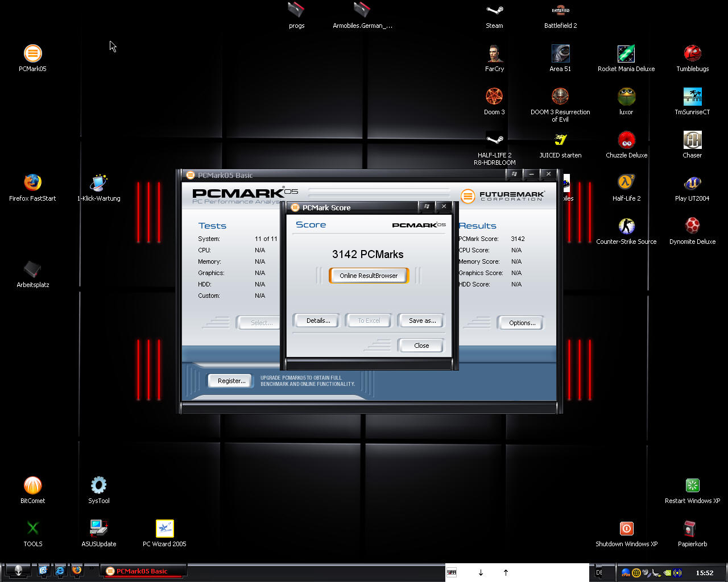Open the ASUSUpdate icon
Image resolution: width=728 pixels, height=582 pixels.
pos(98,529)
